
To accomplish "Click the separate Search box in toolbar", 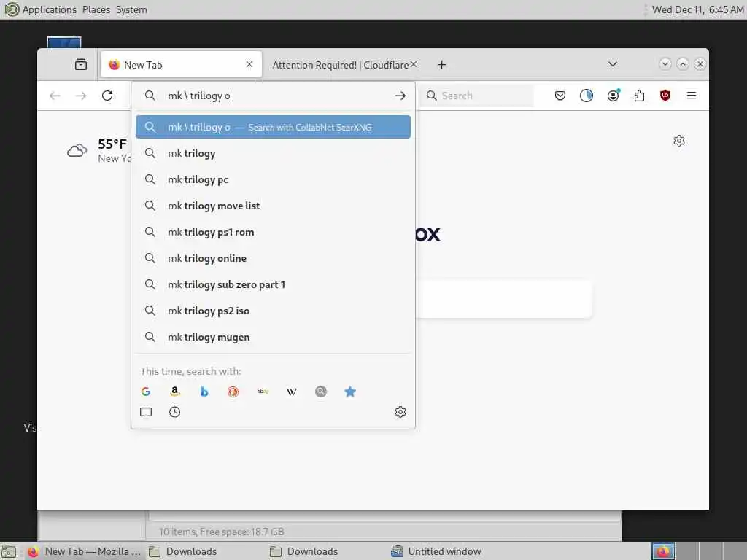I will click(x=478, y=96).
